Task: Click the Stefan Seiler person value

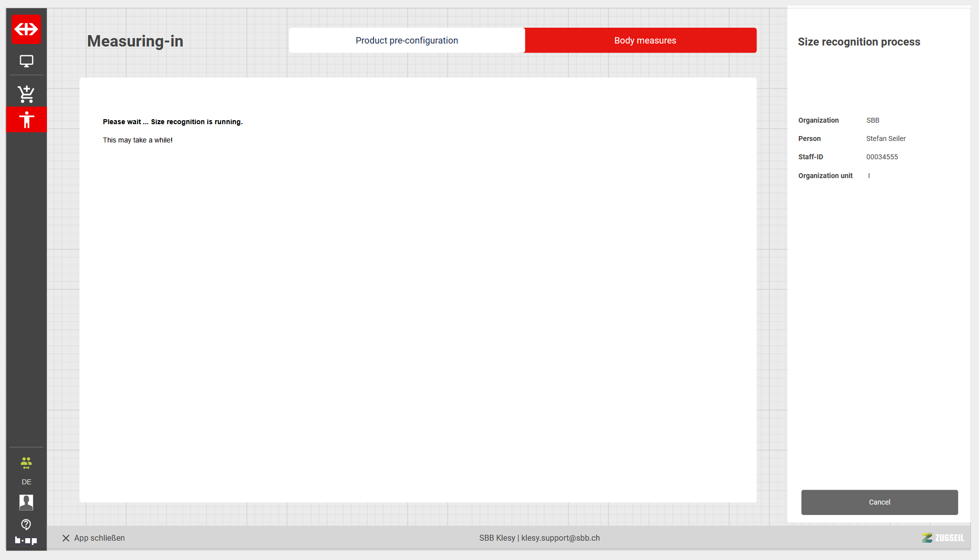Action: point(886,139)
